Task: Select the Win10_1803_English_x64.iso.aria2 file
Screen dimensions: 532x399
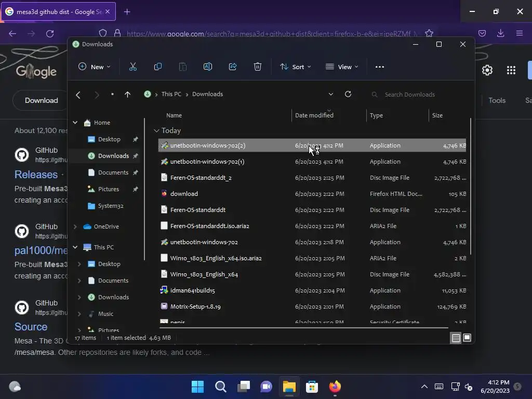Action: pyautogui.click(x=312, y=258)
